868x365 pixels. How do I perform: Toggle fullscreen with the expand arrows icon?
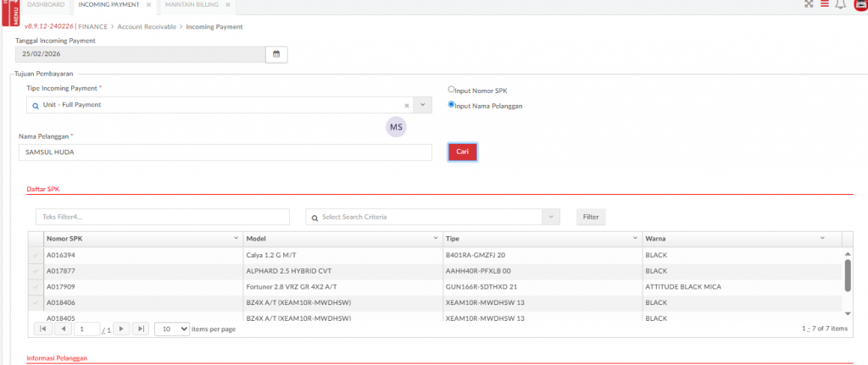(x=809, y=5)
